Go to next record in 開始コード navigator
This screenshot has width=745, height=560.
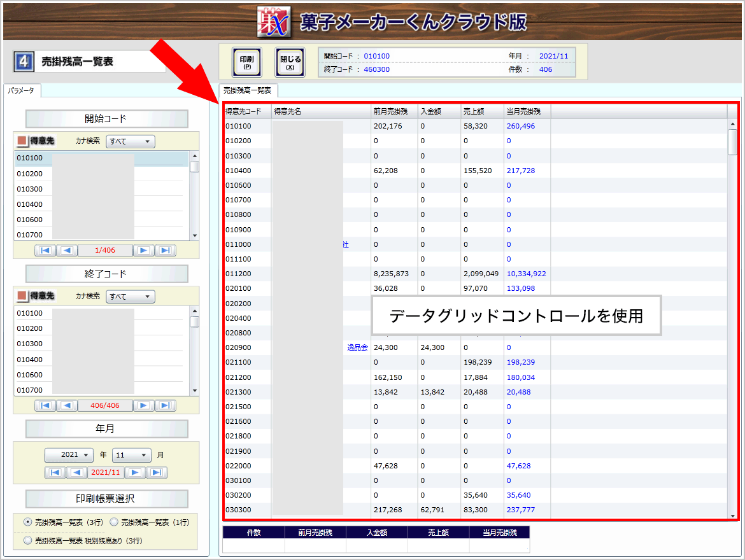(143, 250)
